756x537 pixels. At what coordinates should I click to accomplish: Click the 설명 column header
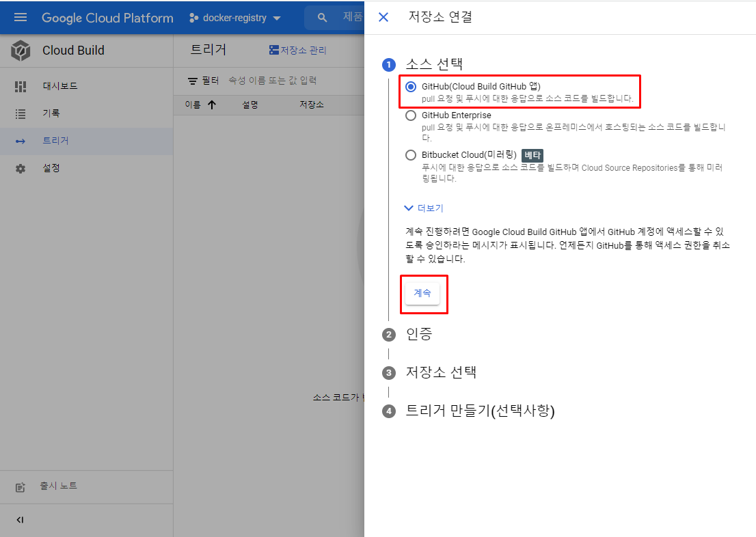coord(250,105)
